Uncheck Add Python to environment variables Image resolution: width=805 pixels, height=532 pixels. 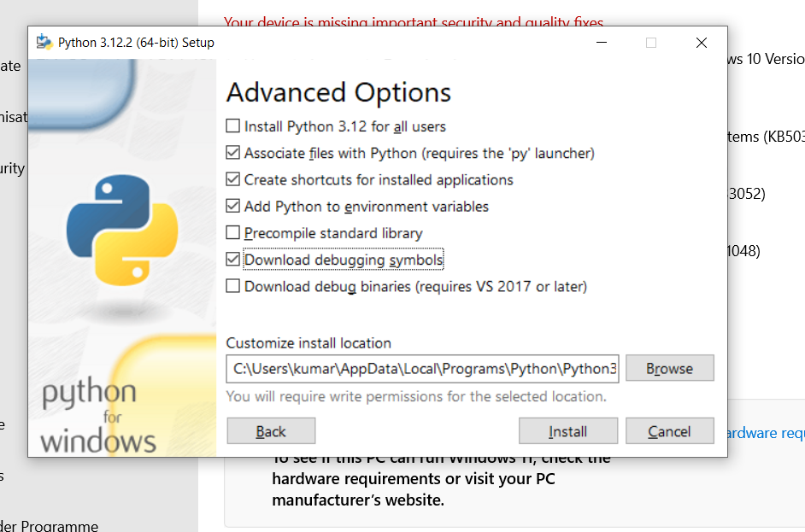(232, 207)
